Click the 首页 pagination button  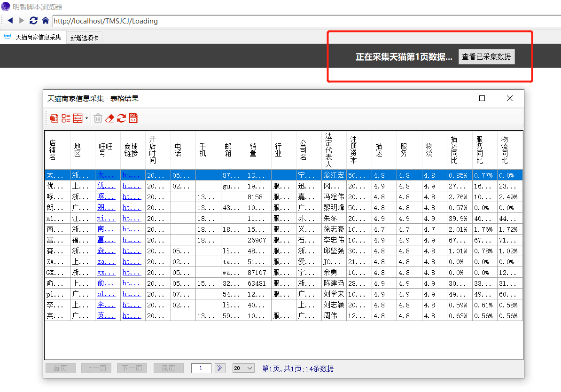[61, 368]
